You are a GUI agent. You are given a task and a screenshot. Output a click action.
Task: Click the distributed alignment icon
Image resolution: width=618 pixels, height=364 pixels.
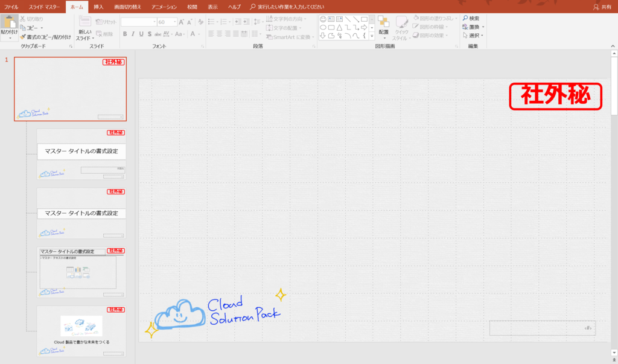[244, 34]
